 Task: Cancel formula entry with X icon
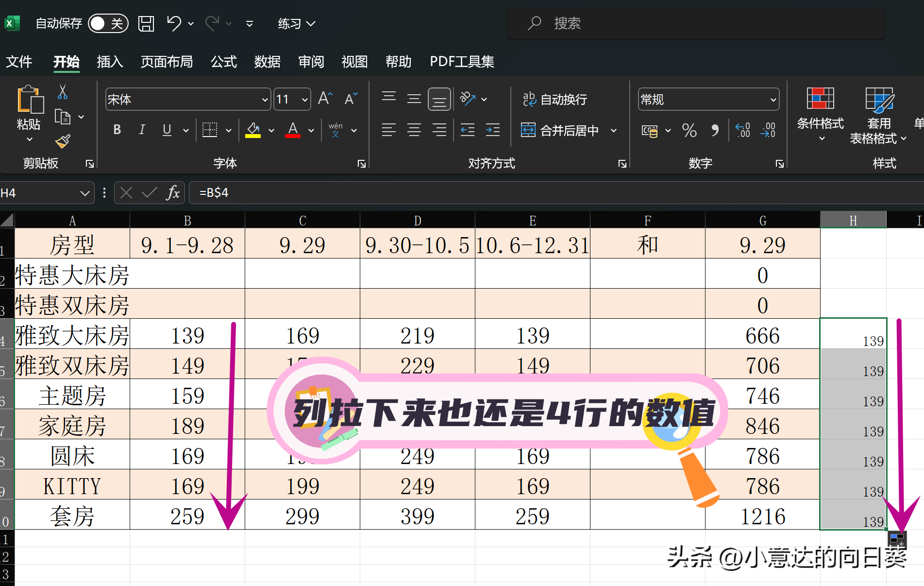click(126, 193)
